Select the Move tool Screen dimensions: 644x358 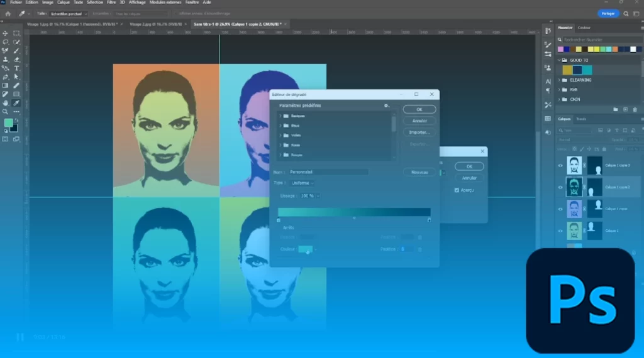[x=5, y=33]
